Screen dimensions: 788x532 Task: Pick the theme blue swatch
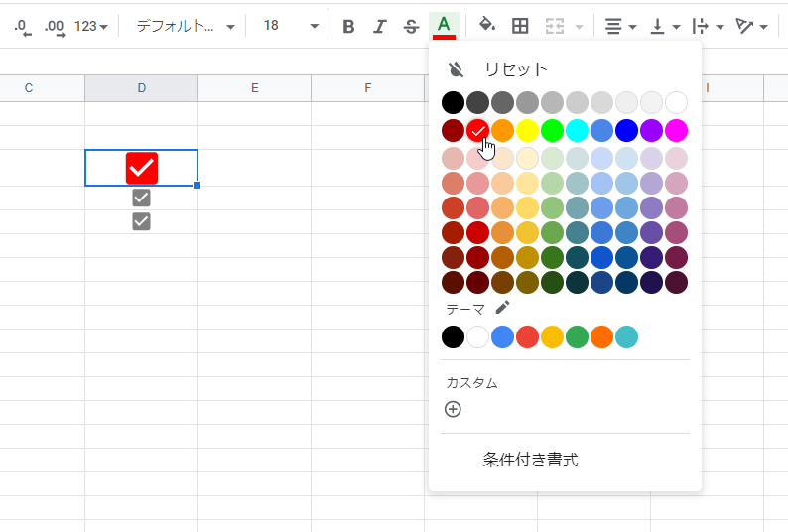502,336
